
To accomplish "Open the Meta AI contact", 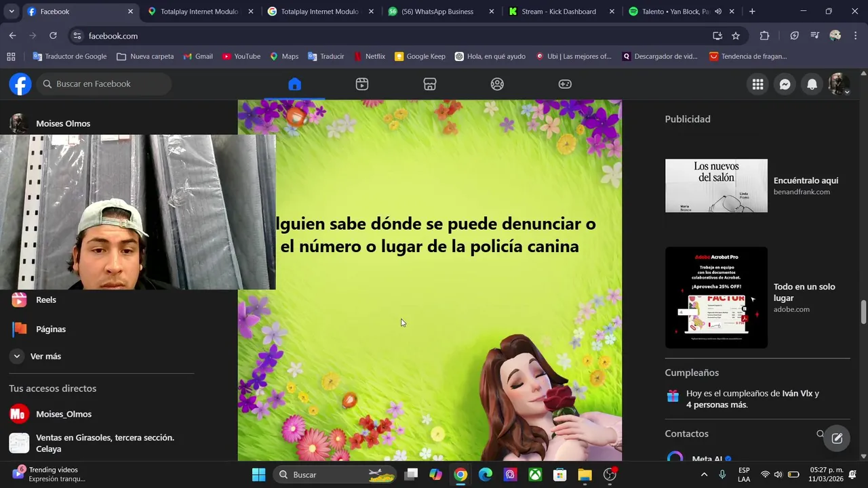I will pyautogui.click(x=709, y=459).
